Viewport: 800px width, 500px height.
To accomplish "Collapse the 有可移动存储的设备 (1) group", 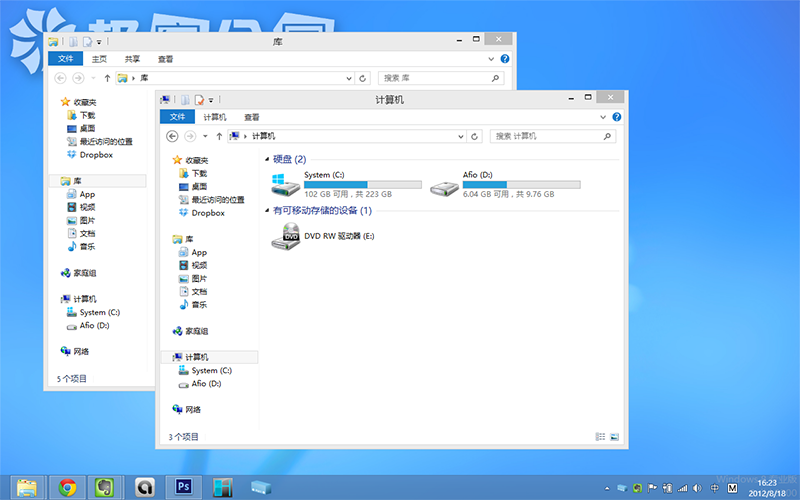I will coord(267,210).
